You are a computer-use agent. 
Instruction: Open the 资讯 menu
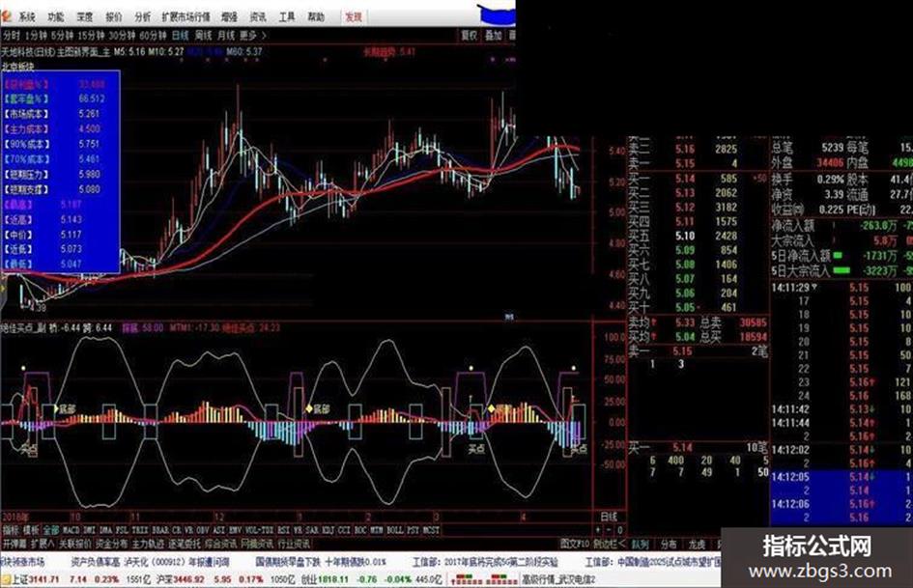(x=257, y=16)
